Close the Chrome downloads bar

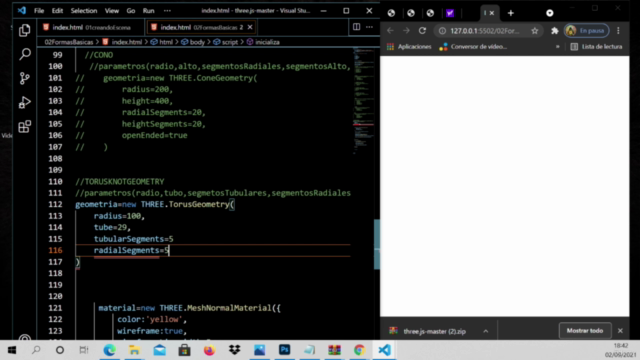pyautogui.click(x=620, y=331)
